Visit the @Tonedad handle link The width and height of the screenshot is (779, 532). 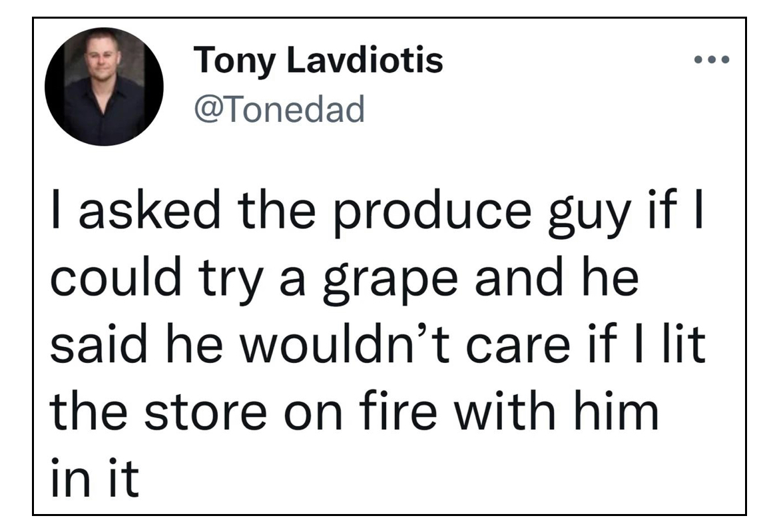tap(280, 109)
